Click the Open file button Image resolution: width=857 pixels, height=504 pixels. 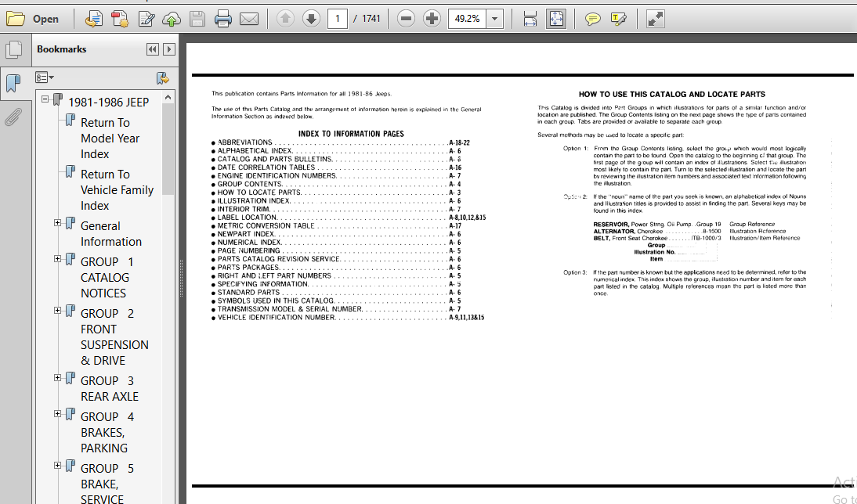(32, 19)
